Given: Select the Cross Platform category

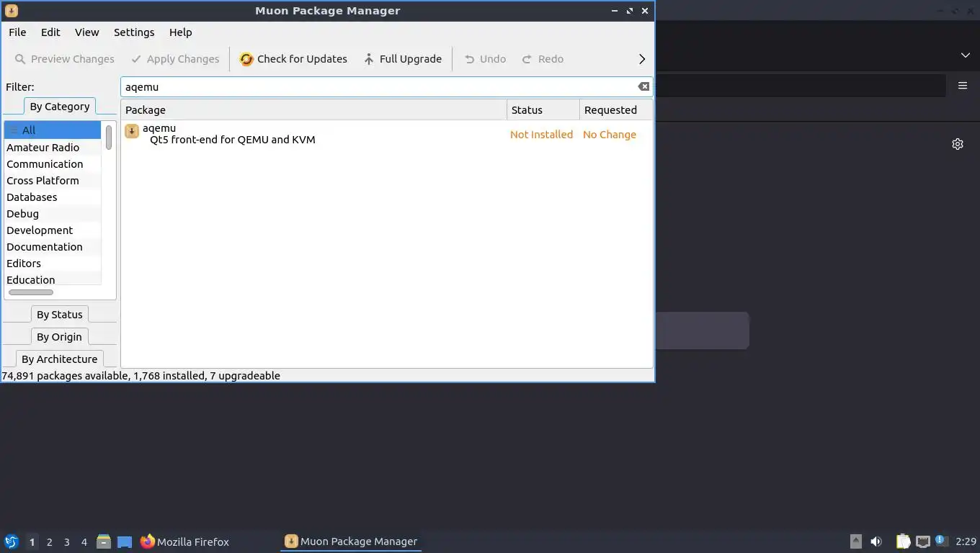Looking at the screenshot, I should click(x=53, y=181).
